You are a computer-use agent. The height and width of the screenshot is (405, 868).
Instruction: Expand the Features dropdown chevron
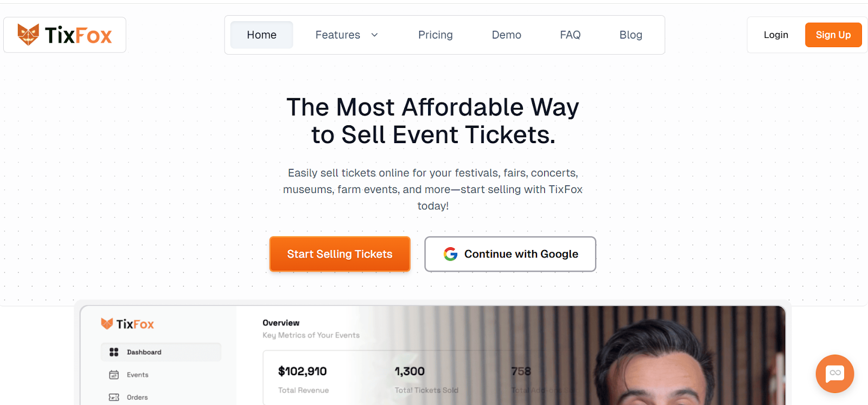pyautogui.click(x=374, y=35)
